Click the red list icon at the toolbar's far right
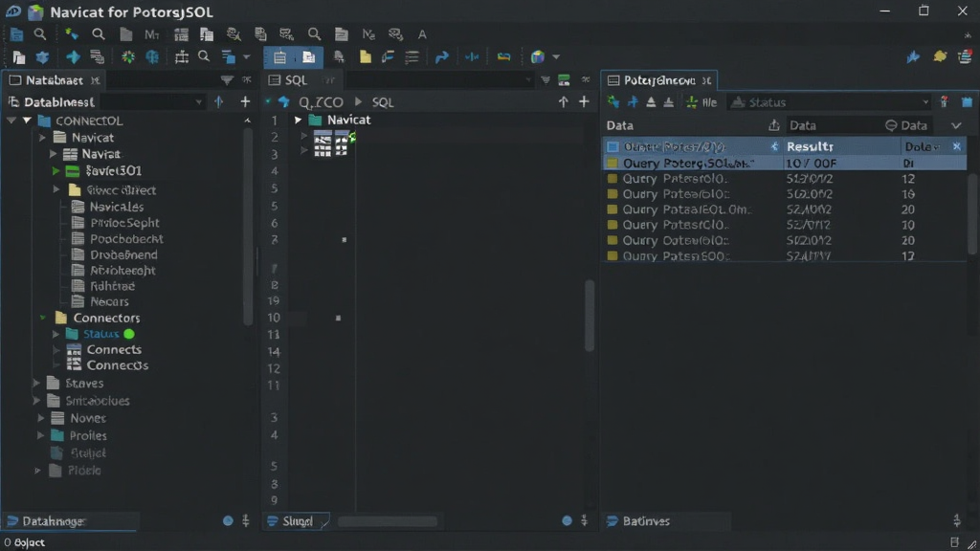This screenshot has width=980, height=551. click(x=965, y=56)
